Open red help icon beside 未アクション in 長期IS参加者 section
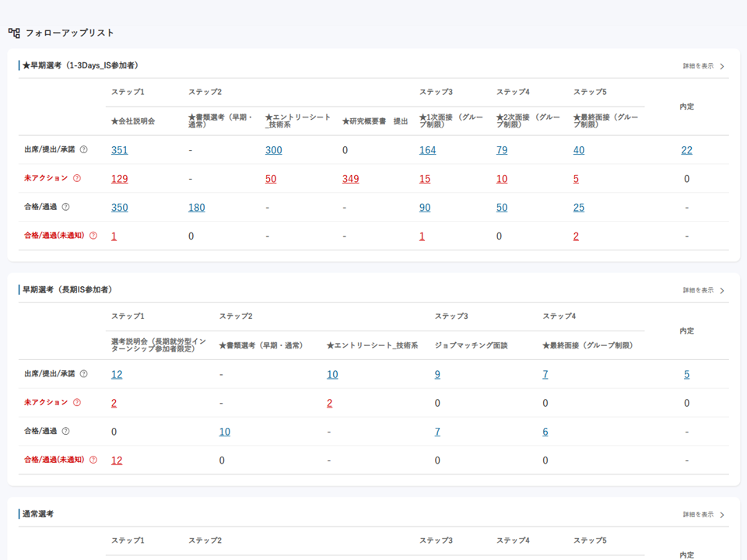The height and width of the screenshot is (560, 747). coord(77,403)
